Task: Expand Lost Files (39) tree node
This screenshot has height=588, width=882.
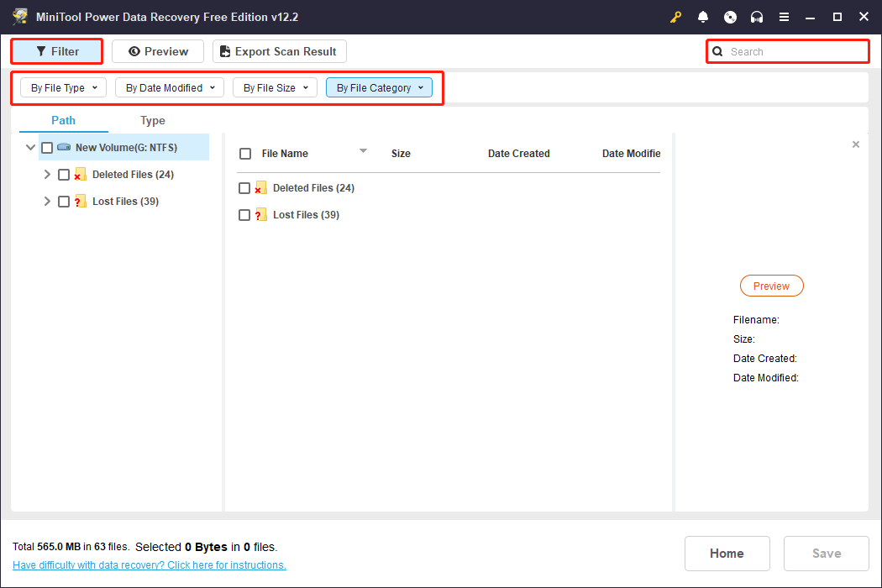Action: [x=47, y=202]
